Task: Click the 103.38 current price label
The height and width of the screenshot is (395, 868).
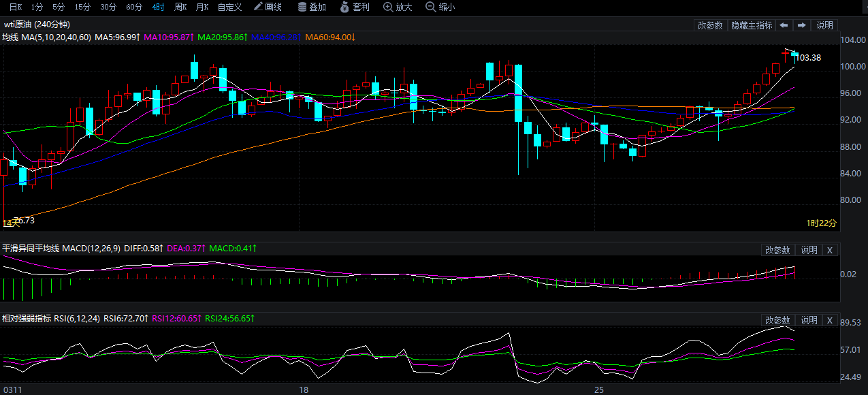Action: click(x=808, y=58)
